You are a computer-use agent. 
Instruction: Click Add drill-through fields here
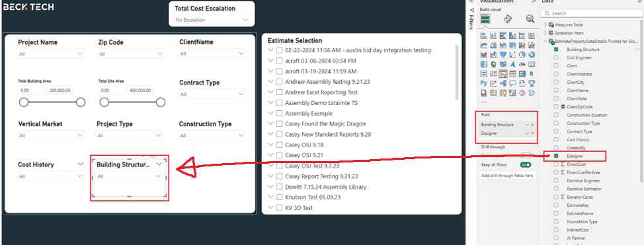coord(508,175)
